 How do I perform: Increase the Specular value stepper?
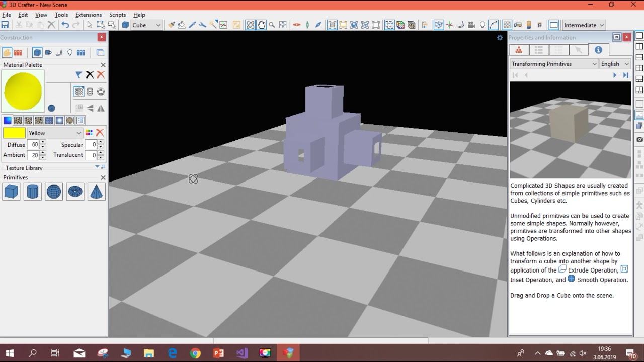[x=101, y=142]
